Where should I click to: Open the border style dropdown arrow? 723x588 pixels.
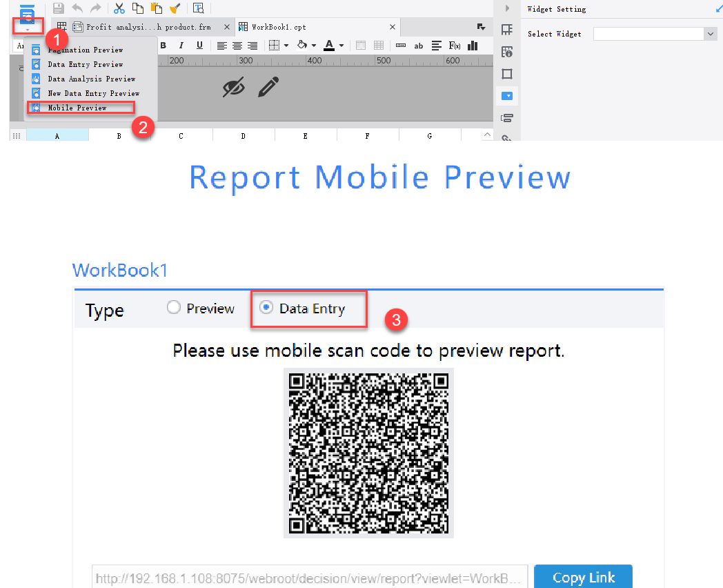coord(286,46)
